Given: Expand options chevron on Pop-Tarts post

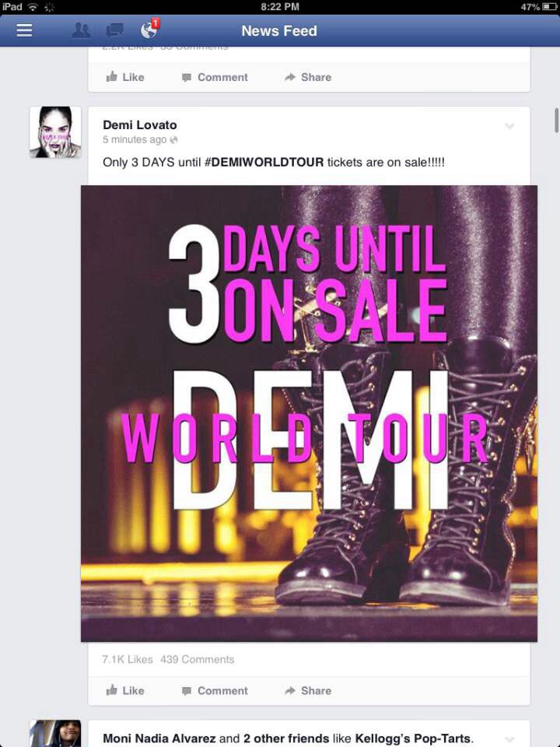Looking at the screenshot, I should tap(509, 739).
